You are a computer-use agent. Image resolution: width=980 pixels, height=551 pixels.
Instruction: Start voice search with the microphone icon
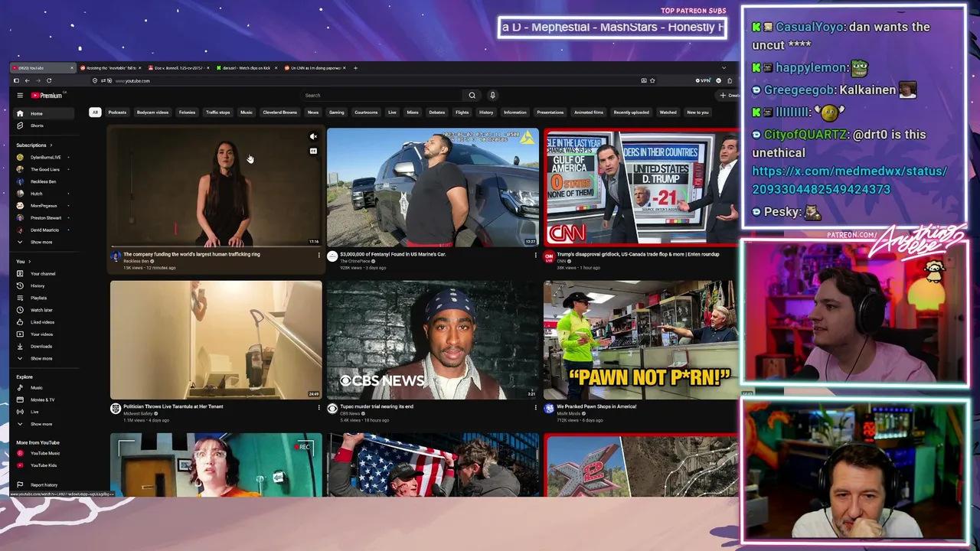(x=492, y=96)
